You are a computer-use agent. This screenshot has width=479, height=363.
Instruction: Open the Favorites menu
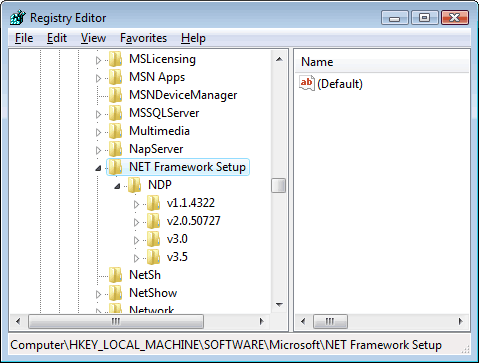(x=143, y=38)
